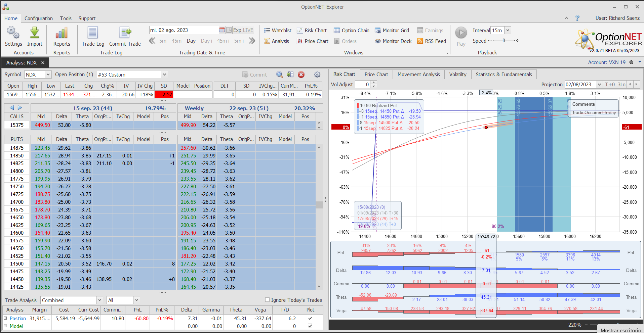The height and width of the screenshot is (333, 644).
Task: Click the Commit Trade icon
Action: 125,33
